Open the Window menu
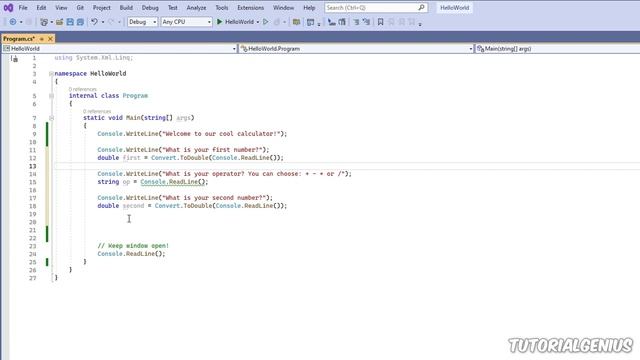The width and height of the screenshot is (640, 360). 283,8
